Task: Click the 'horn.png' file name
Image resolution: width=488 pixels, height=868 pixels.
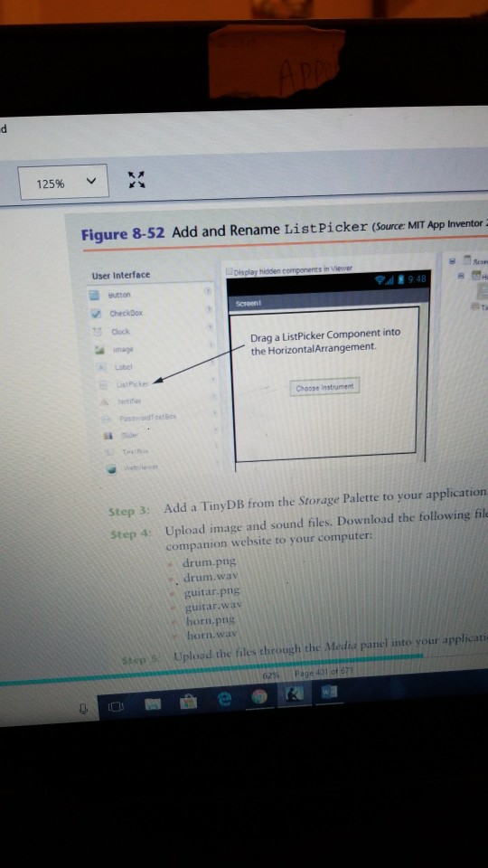Action: 211,619
